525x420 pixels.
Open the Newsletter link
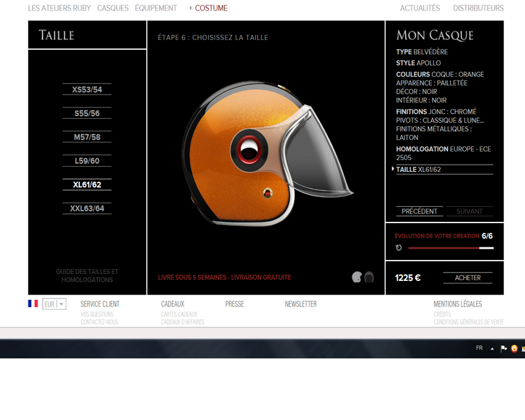coord(301,304)
